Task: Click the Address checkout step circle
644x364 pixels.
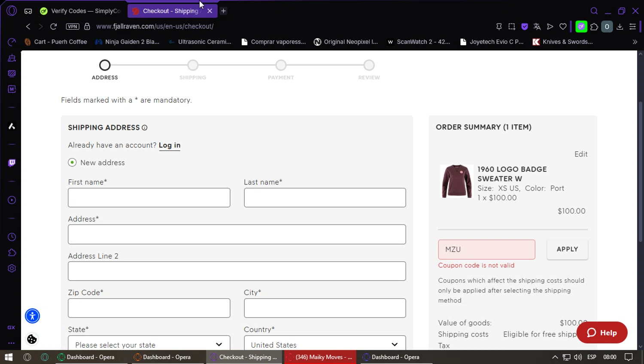Action: click(105, 65)
